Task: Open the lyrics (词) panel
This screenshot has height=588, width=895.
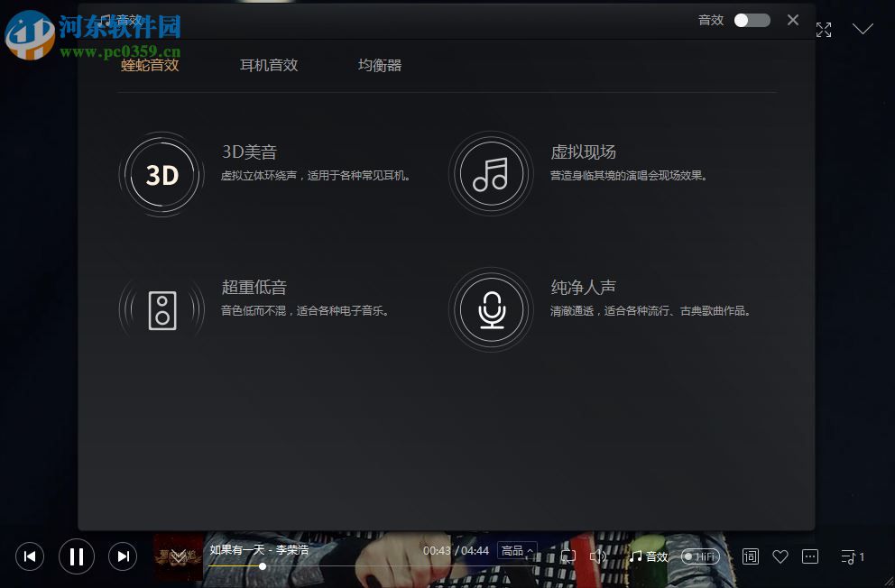Action: (750, 556)
